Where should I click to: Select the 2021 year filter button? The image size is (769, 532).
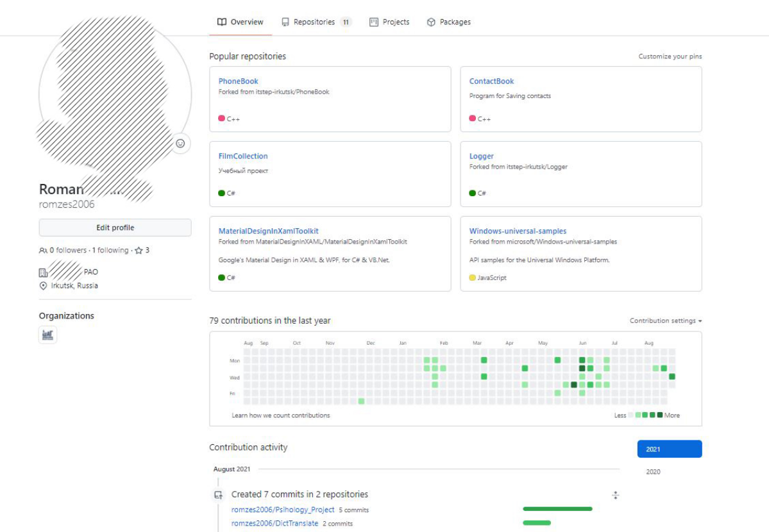point(669,449)
